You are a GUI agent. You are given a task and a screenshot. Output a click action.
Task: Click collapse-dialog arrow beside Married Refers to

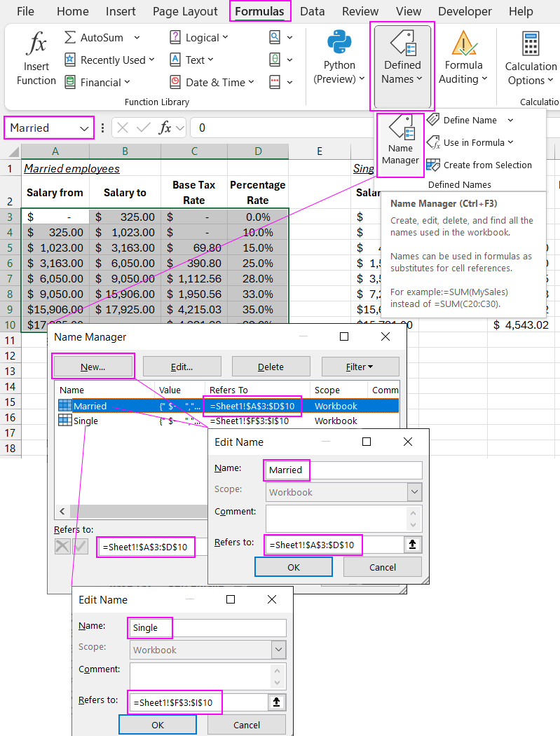click(413, 545)
